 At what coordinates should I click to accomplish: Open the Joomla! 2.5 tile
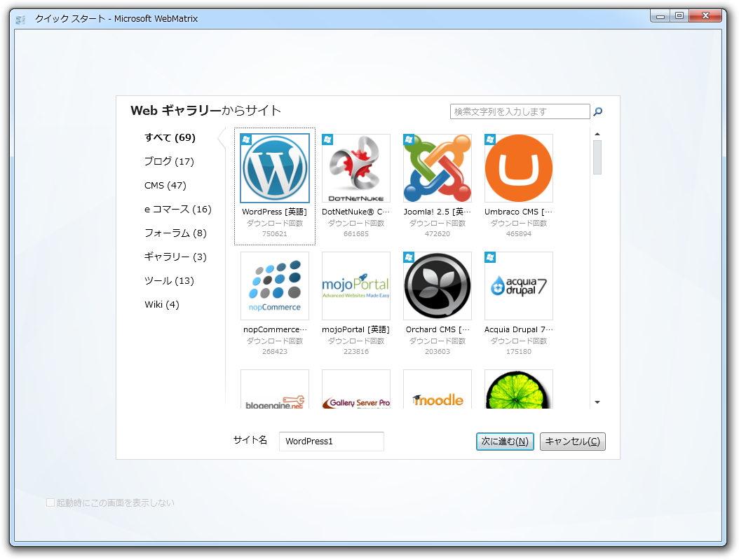coord(437,168)
